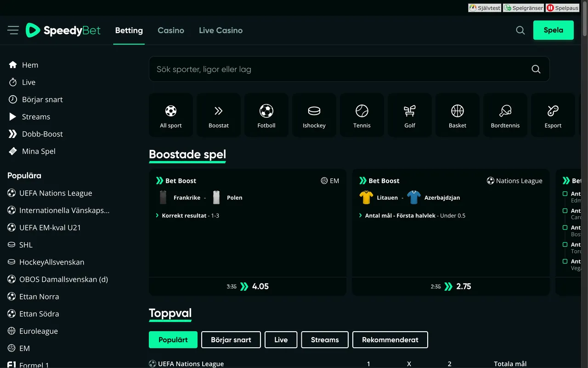Click the basketball icon beside Euroleague
588x368 pixels.
pyautogui.click(x=11, y=331)
